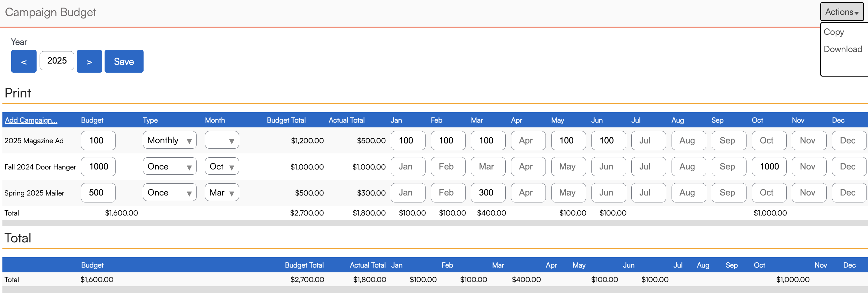Click Dec field in Fall 2024 Door Hanger row
The height and width of the screenshot is (299, 868).
pos(850,166)
